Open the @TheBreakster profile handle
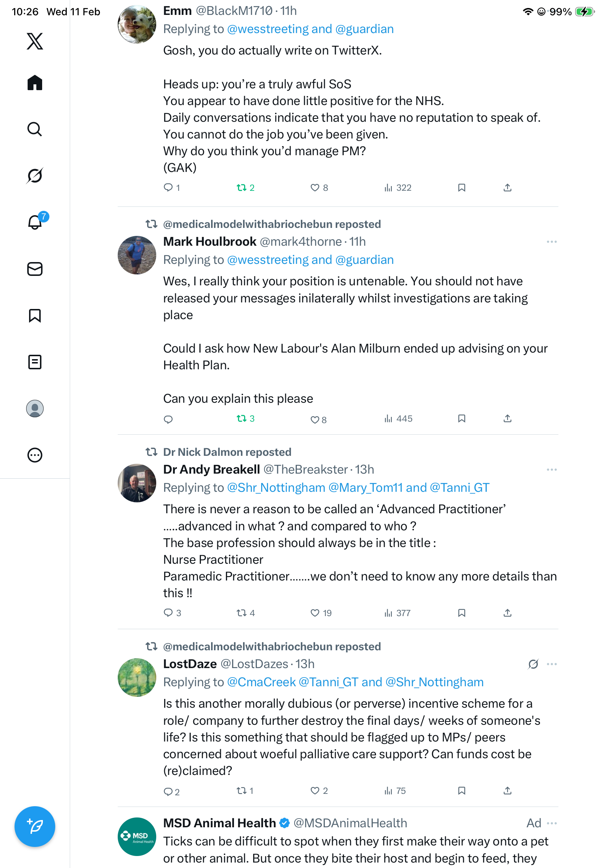The image size is (606, 868). pos(305,470)
